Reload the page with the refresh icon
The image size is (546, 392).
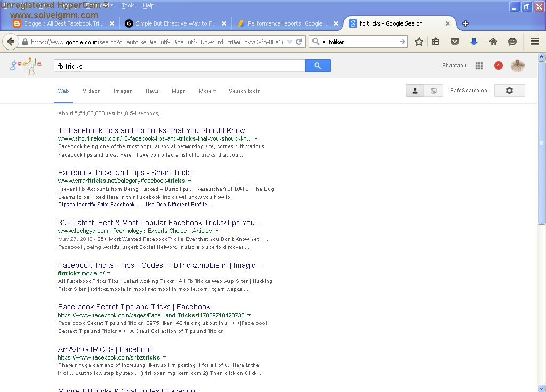pyautogui.click(x=299, y=42)
